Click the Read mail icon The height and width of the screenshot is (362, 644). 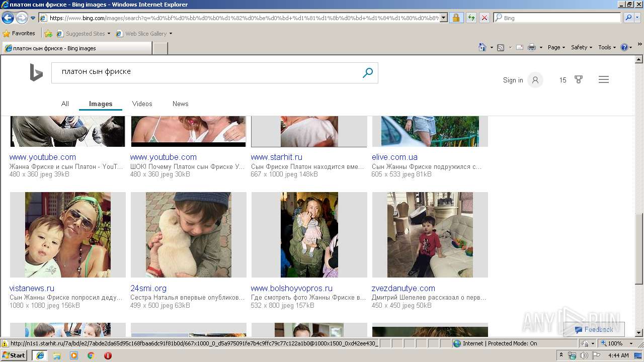pos(519,47)
